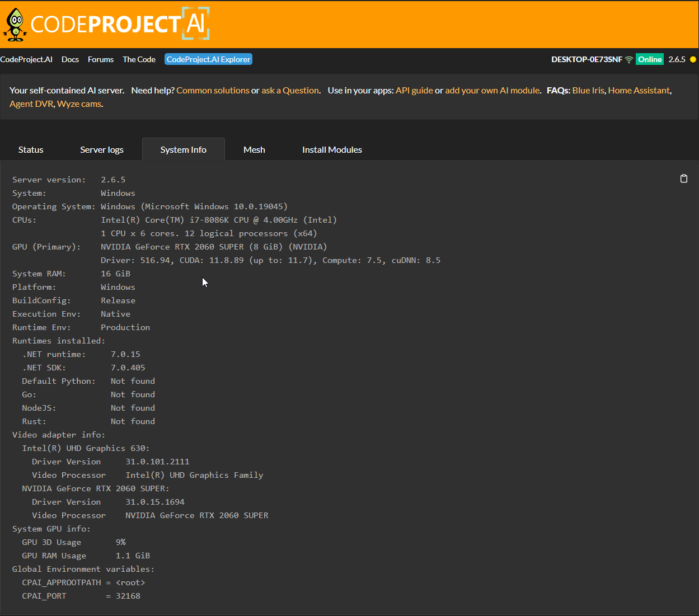Click NodeJS Not found line

tap(88, 408)
